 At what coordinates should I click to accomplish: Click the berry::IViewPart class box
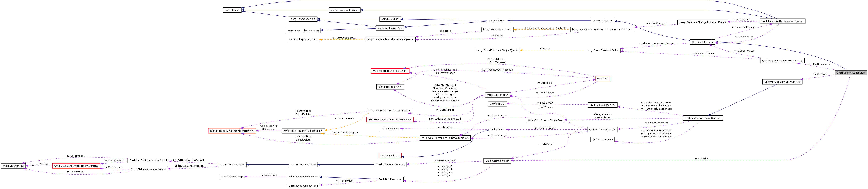coord(390,19)
